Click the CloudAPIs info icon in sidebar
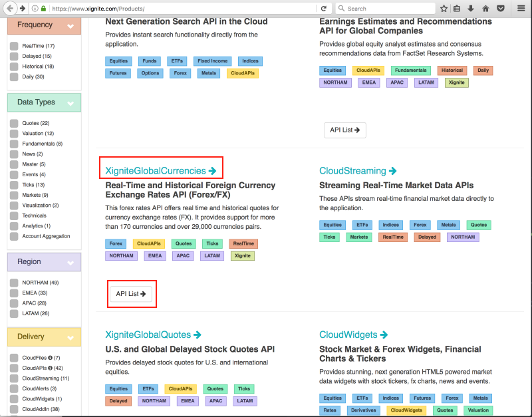This screenshot has width=532, height=417. point(51,368)
